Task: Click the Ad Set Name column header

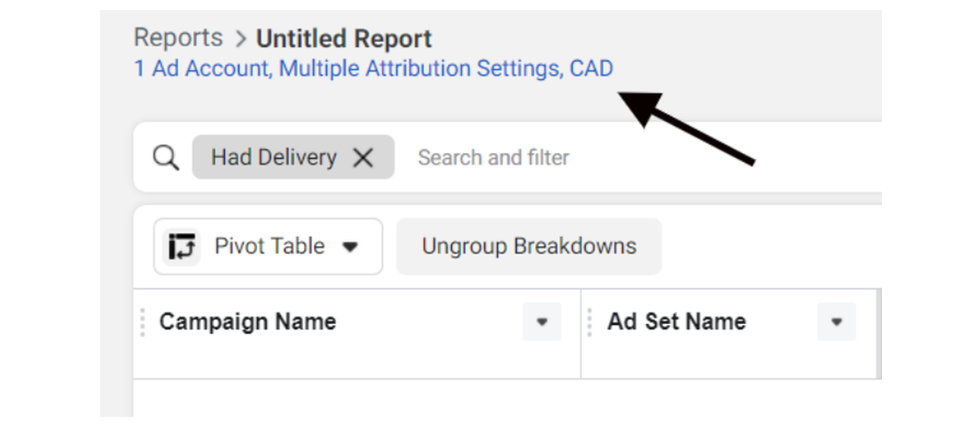Action: (676, 322)
